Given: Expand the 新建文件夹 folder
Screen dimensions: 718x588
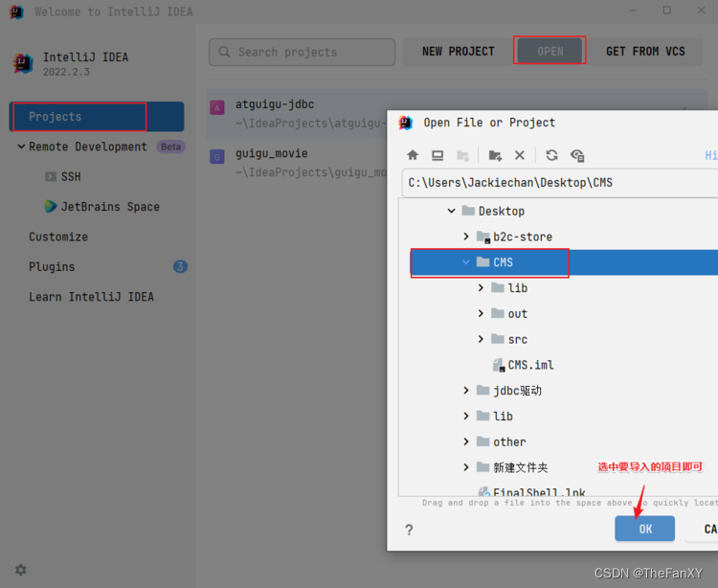Looking at the screenshot, I should (466, 467).
